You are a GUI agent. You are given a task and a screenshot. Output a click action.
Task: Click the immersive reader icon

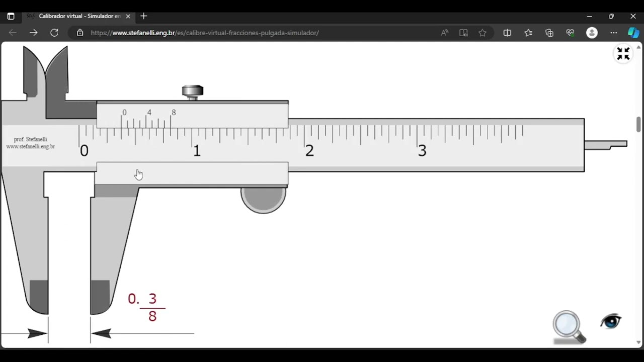463,33
